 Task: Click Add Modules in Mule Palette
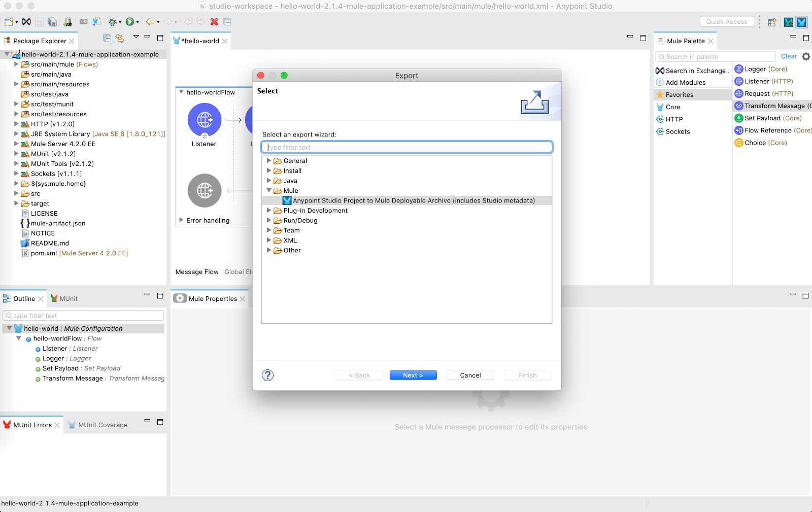(x=681, y=83)
